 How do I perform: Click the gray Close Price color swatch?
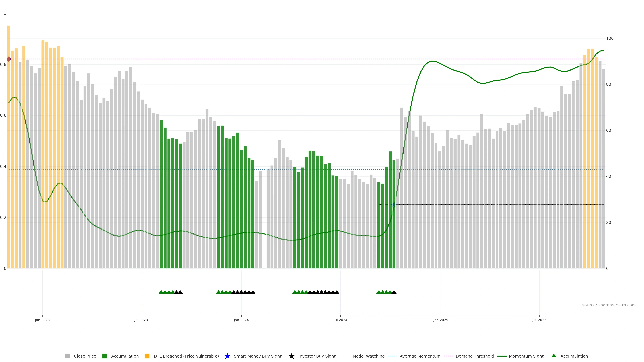[x=67, y=356]
